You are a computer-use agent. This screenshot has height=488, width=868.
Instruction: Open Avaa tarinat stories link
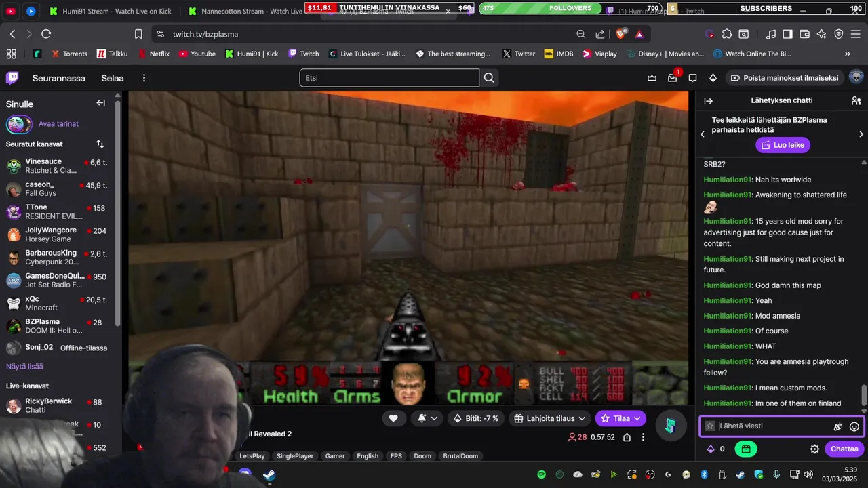click(58, 124)
